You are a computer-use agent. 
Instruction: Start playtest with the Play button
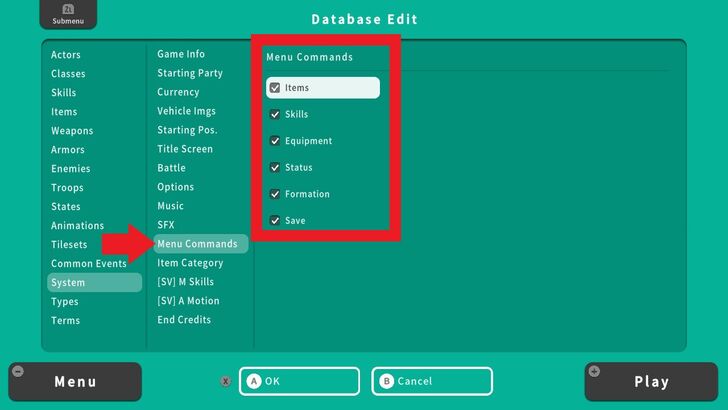pyautogui.click(x=651, y=382)
